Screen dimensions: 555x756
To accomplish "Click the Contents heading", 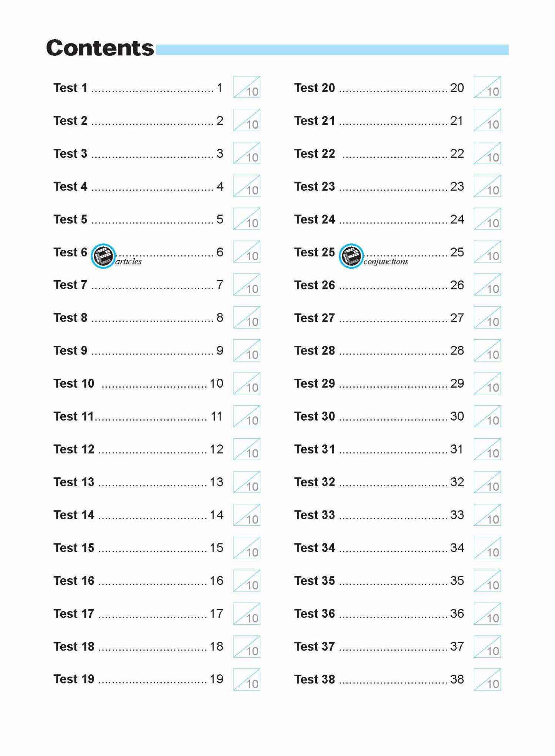I will coord(100,48).
